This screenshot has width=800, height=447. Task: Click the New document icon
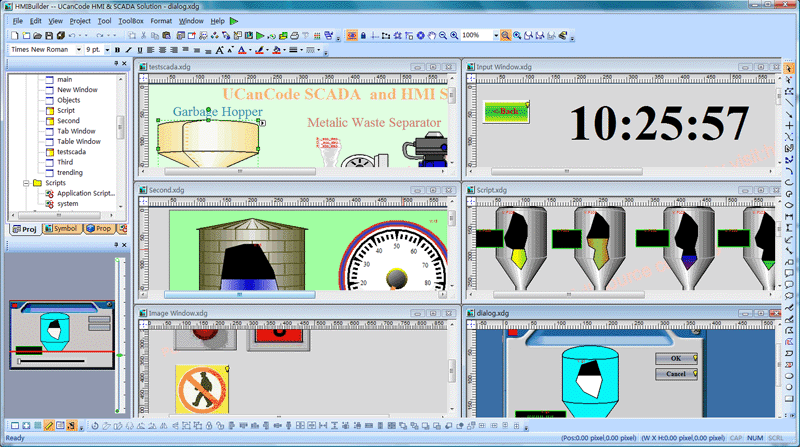tap(15, 35)
